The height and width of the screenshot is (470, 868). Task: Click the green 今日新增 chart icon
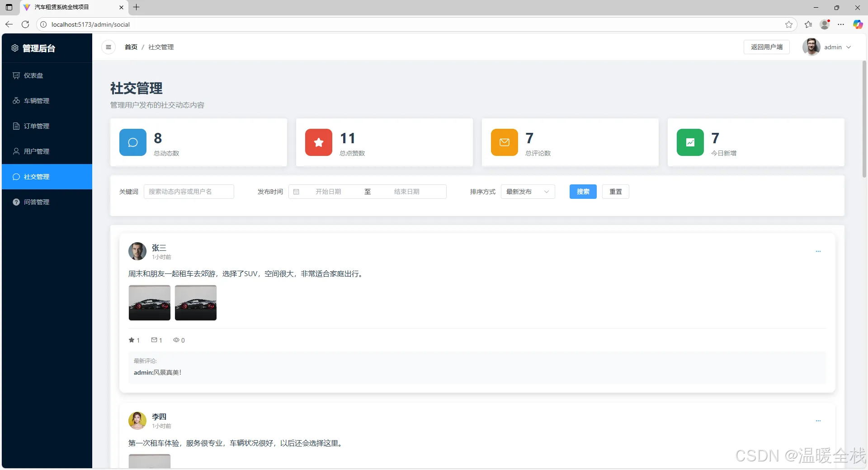coord(690,142)
